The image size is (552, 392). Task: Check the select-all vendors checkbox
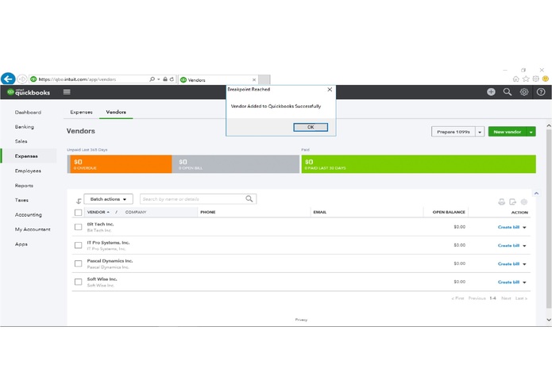[78, 213]
